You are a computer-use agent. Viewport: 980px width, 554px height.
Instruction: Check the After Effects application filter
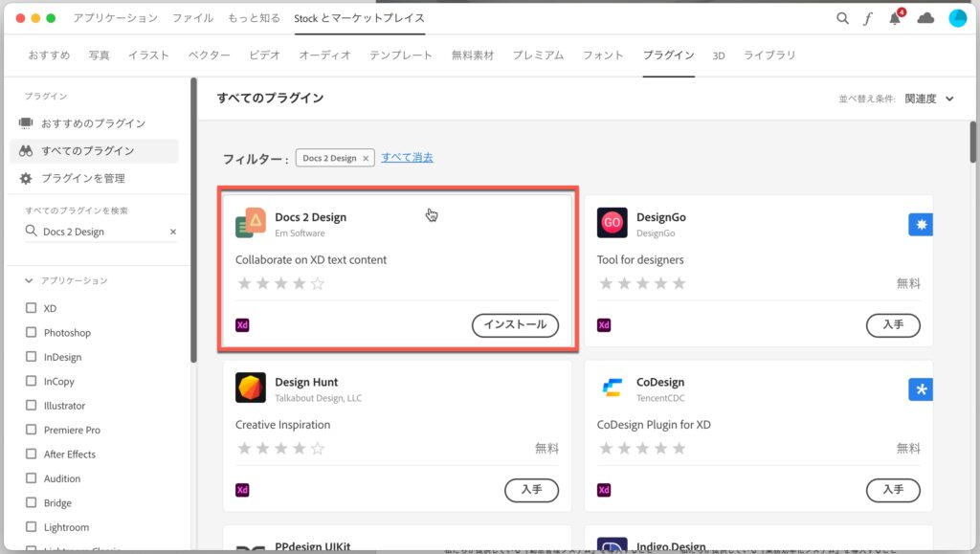pyautogui.click(x=32, y=454)
